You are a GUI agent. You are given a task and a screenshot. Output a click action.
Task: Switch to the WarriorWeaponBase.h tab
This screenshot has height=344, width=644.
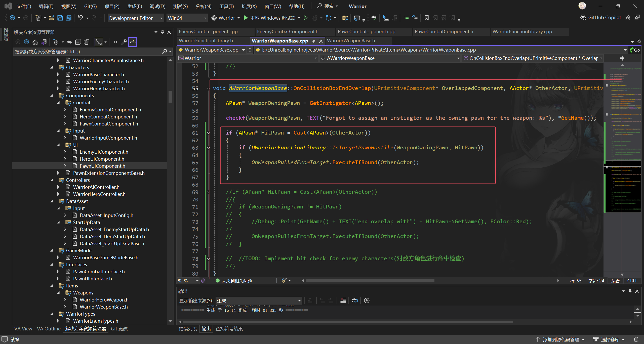[x=351, y=41]
